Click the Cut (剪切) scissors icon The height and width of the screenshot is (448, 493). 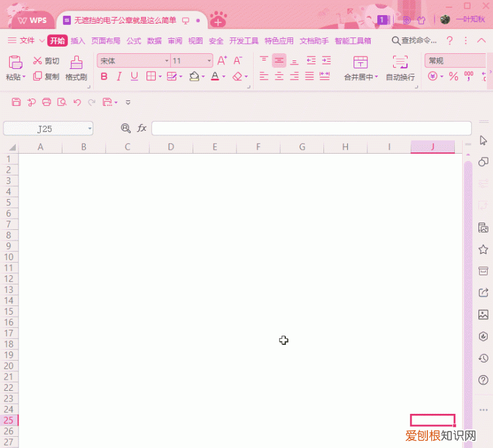37,60
